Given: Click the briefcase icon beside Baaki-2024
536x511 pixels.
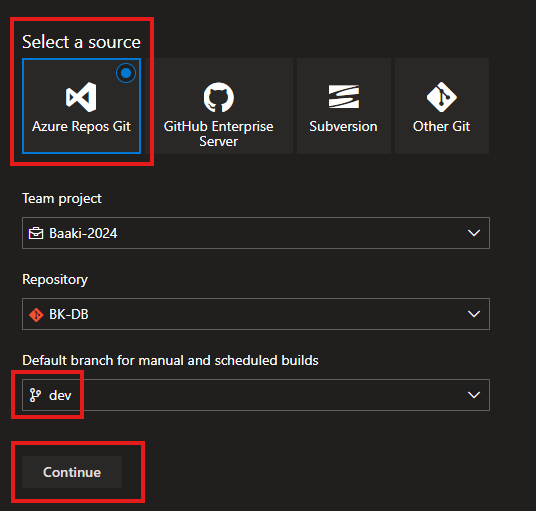Looking at the screenshot, I should (x=36, y=233).
